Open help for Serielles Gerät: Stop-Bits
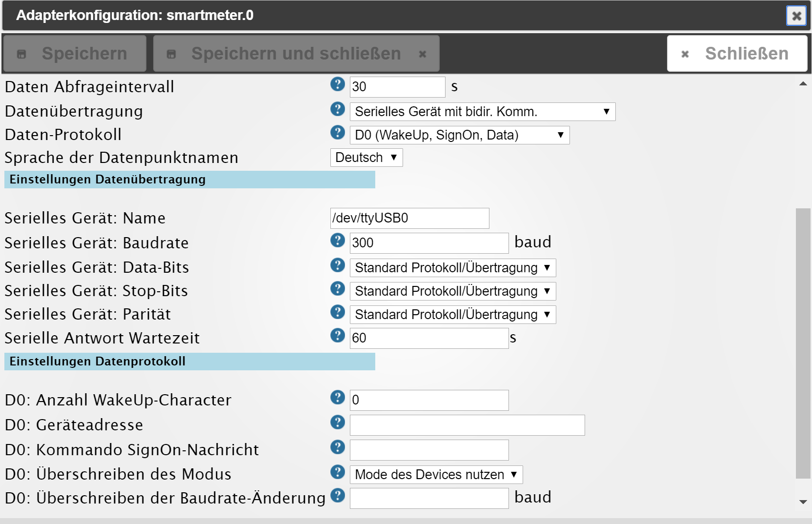812x524 pixels. click(x=337, y=288)
